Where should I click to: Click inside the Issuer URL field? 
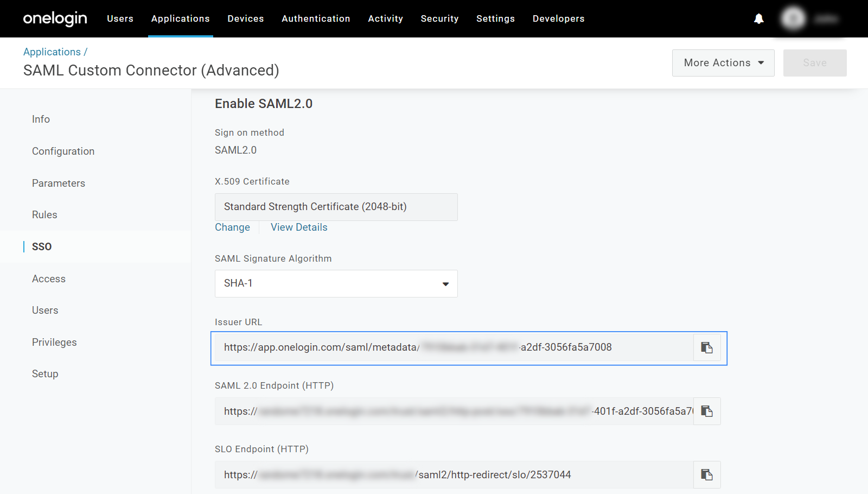pos(454,348)
